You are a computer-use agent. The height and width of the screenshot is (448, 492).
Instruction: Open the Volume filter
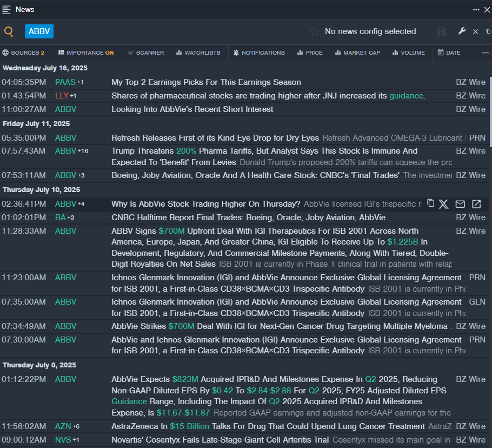[409, 52]
